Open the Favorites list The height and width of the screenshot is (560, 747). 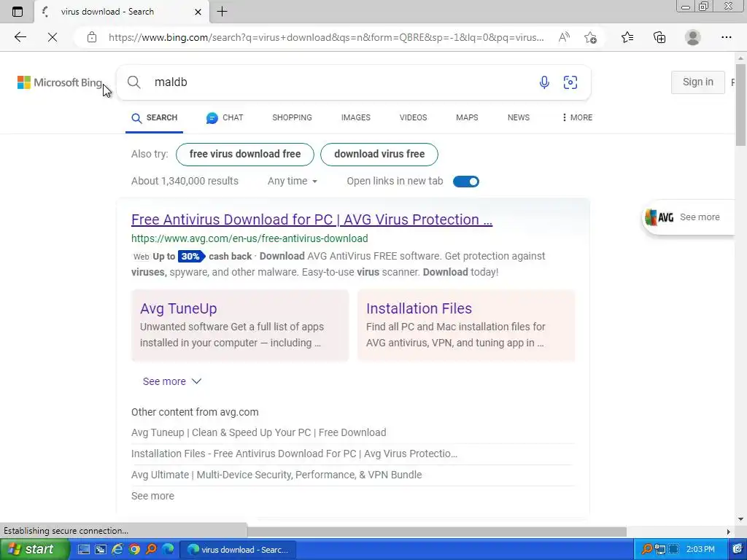click(x=627, y=37)
